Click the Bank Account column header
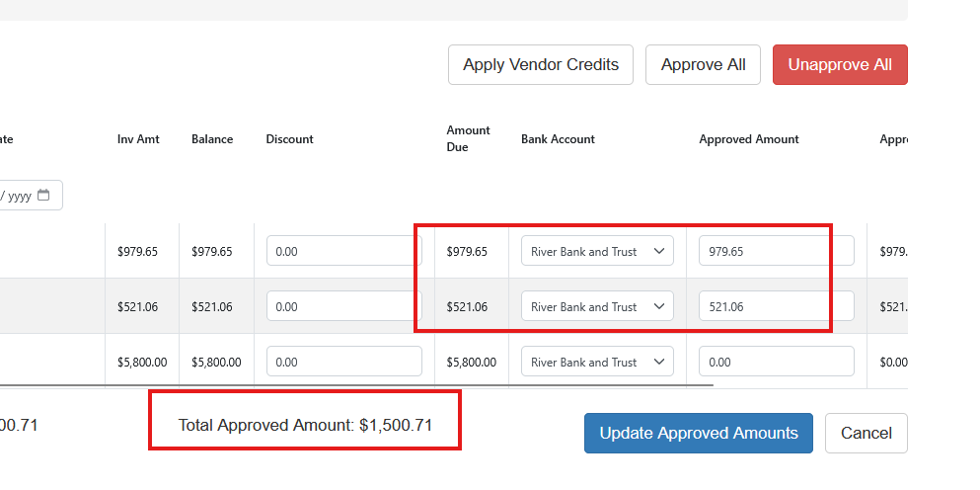Screen dimensions: 980x490 tap(559, 139)
